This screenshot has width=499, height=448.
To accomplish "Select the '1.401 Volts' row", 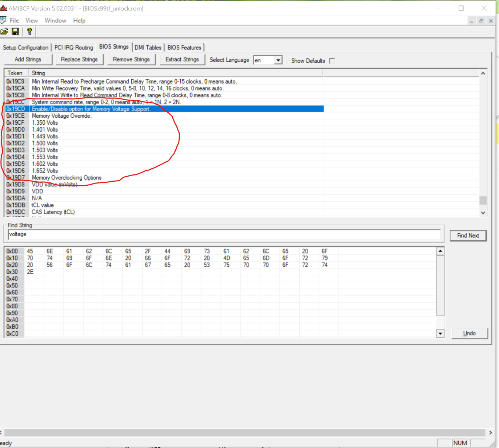I will (x=164, y=130).
